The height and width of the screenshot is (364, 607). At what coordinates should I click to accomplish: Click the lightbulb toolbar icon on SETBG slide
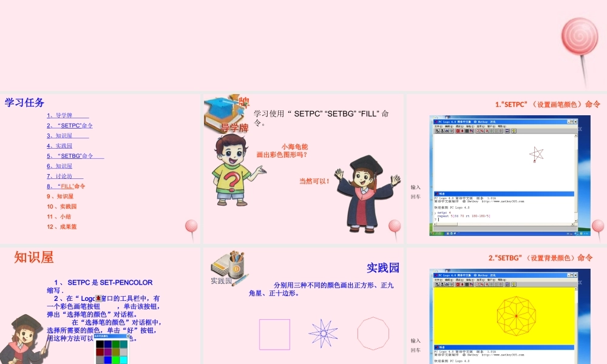click(x=514, y=285)
